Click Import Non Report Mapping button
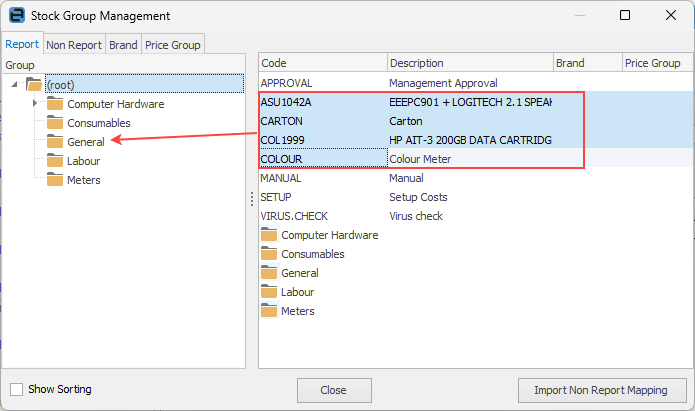The image size is (695, 411). pos(601,390)
